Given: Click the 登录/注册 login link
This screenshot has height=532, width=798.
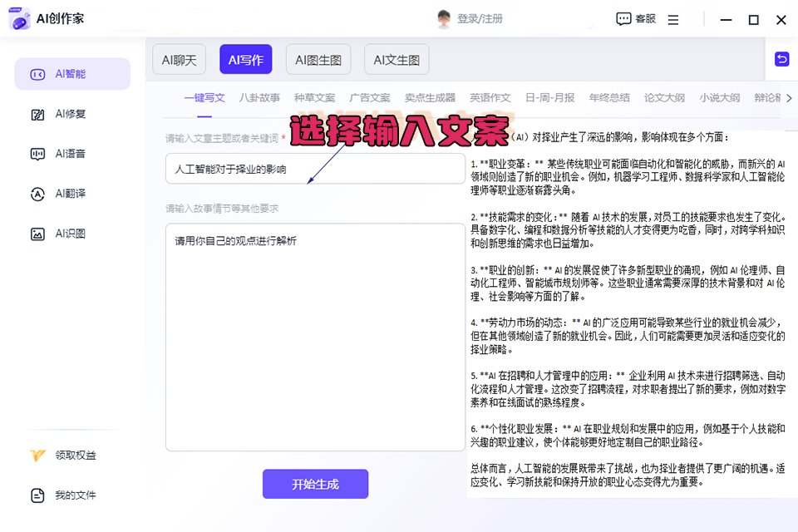Looking at the screenshot, I should [x=480, y=19].
